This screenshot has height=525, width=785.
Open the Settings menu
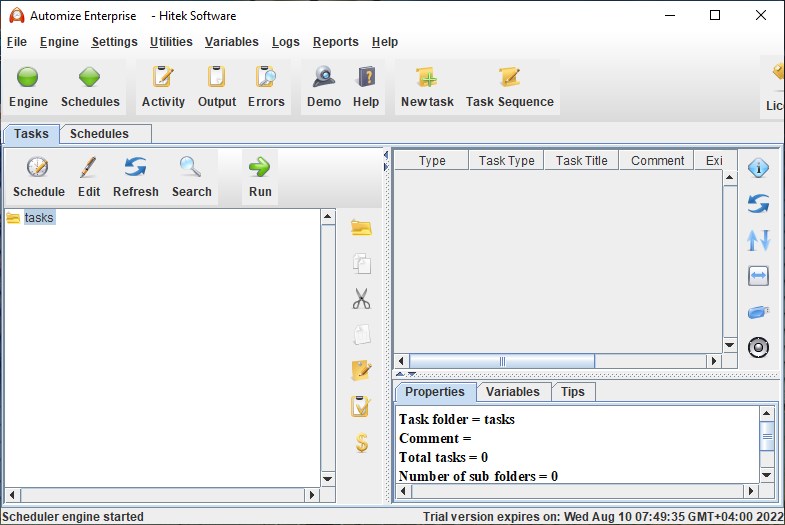click(x=114, y=42)
